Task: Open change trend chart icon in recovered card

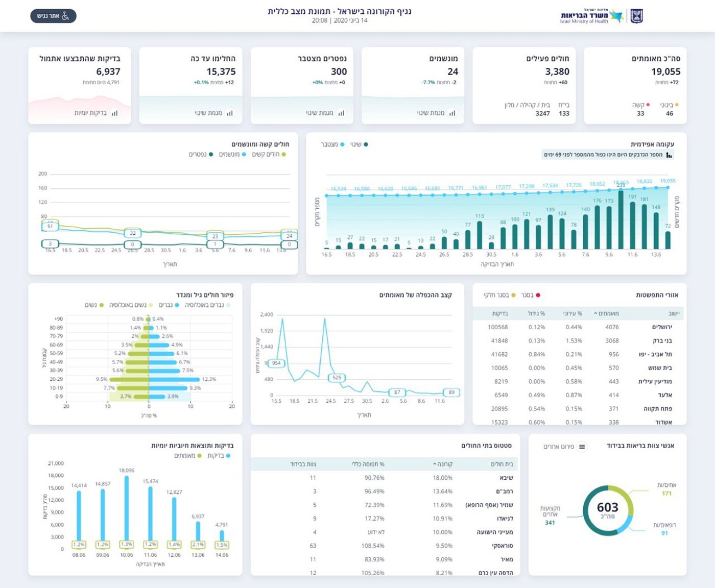Action: pos(230,113)
